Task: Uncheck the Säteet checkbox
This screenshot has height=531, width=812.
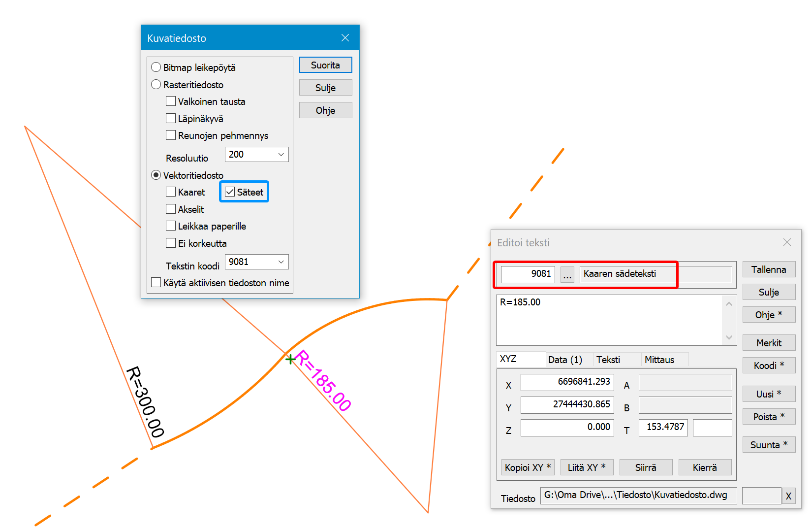Action: 230,192
